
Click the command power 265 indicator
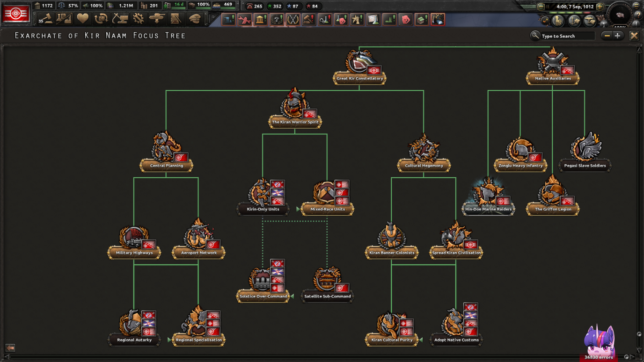click(254, 6)
